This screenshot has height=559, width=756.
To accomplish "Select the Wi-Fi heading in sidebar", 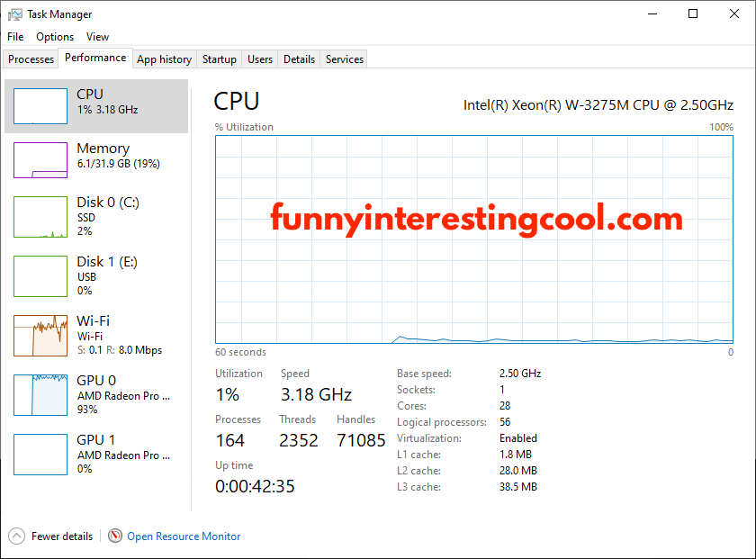I will (x=93, y=320).
